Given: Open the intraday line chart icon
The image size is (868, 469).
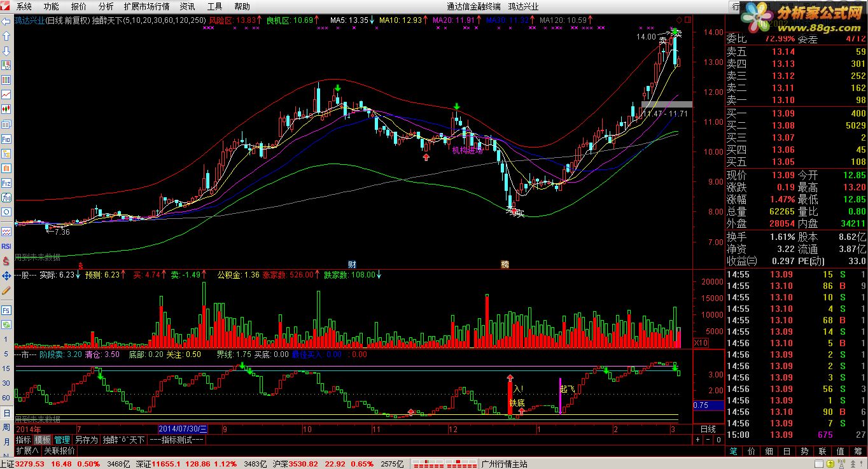Looking at the screenshot, I should [x=6, y=94].
